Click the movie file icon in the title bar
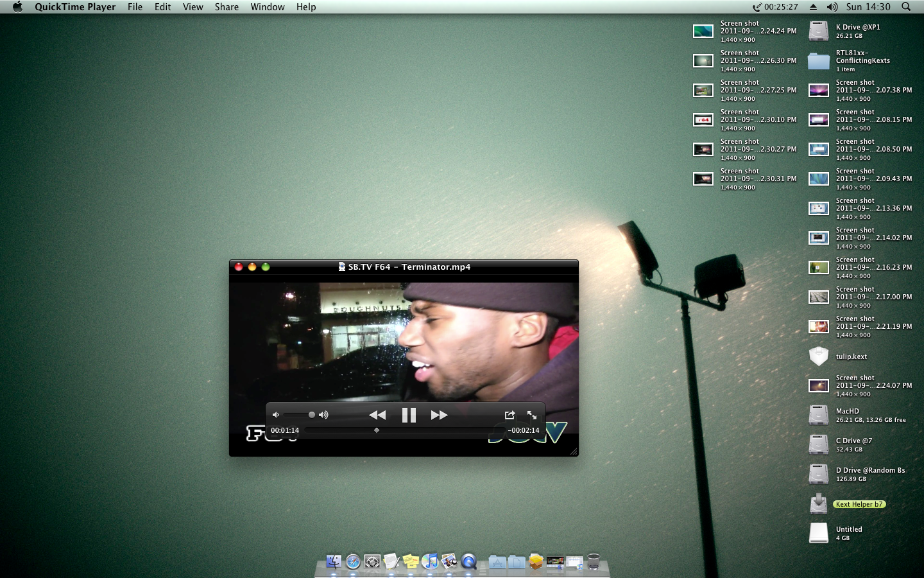The width and height of the screenshot is (924, 578). pyautogui.click(x=342, y=267)
